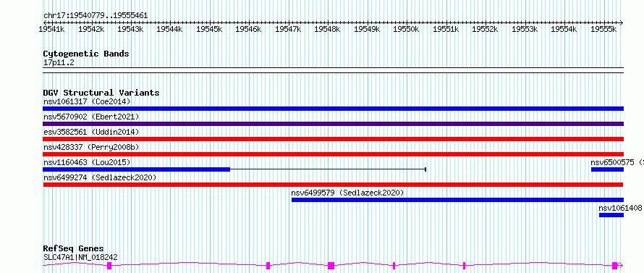Open the nsv1061408 variant label
This screenshot has width=644, height=273.
(x=620, y=208)
